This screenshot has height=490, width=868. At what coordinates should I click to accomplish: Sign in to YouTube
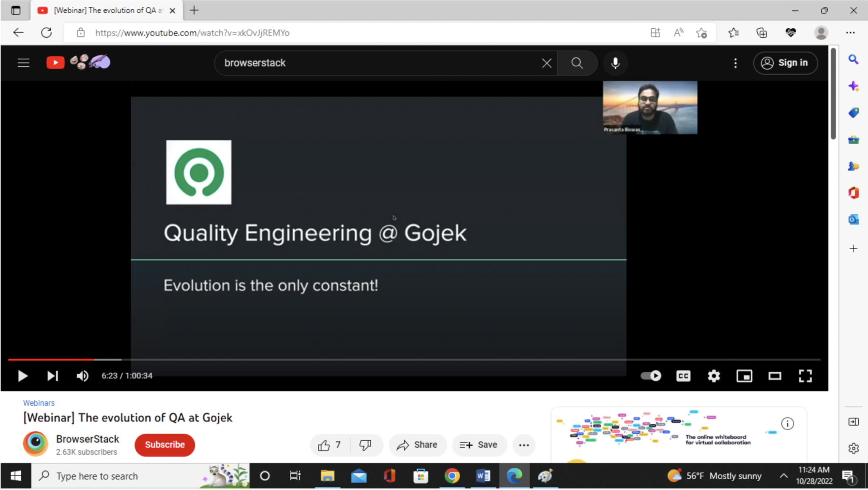click(785, 63)
